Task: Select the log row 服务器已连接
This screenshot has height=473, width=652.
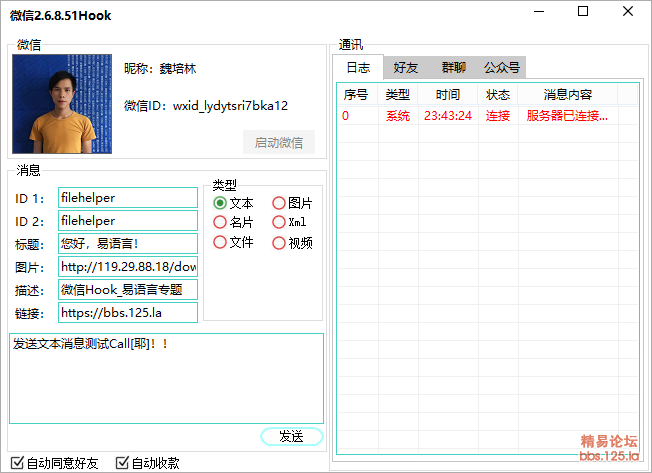Action: coord(487,116)
